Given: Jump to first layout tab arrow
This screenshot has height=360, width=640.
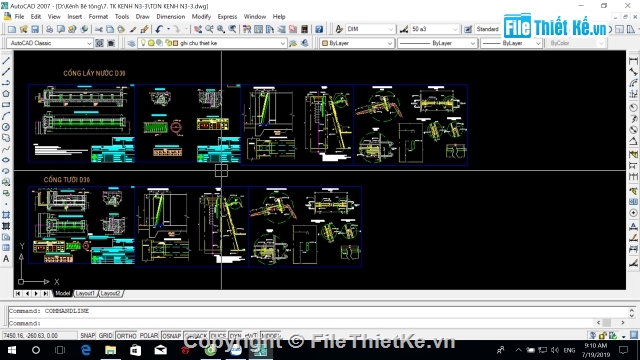Looking at the screenshot, I should point(18,293).
